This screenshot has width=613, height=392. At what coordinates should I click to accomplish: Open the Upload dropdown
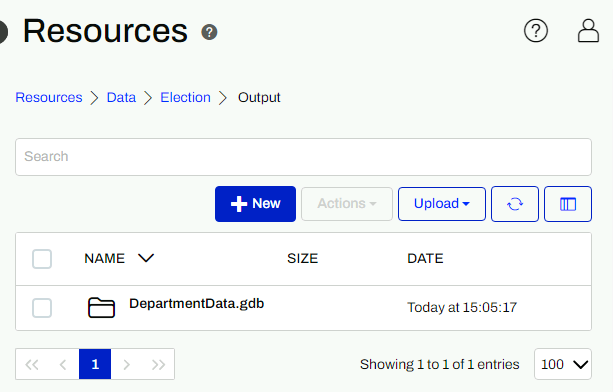[442, 204]
